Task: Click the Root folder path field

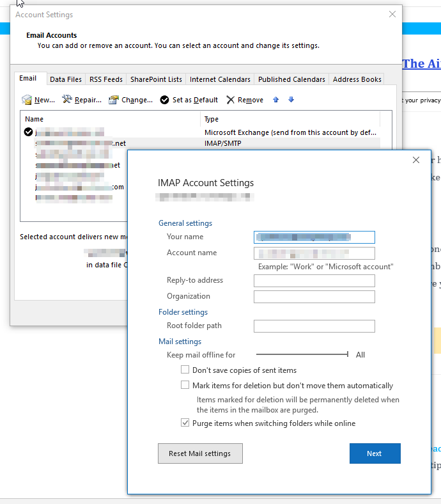Action: coord(314,326)
